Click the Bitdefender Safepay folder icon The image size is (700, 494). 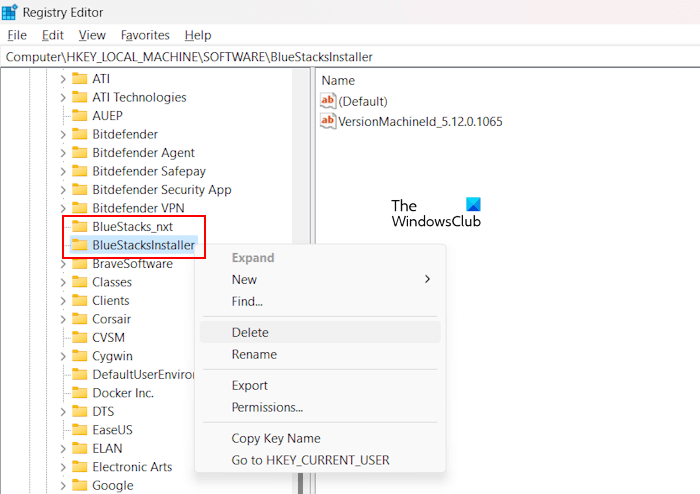pyautogui.click(x=79, y=171)
